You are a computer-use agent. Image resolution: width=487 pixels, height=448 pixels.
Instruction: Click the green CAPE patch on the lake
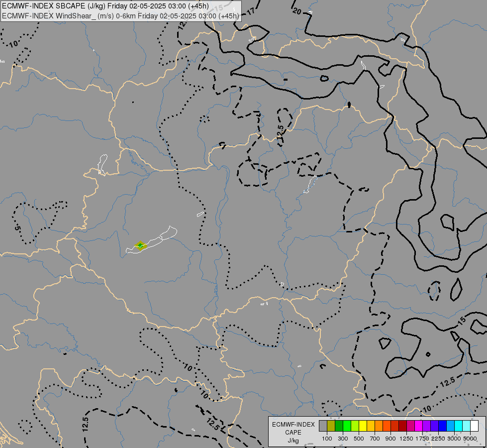click(140, 246)
